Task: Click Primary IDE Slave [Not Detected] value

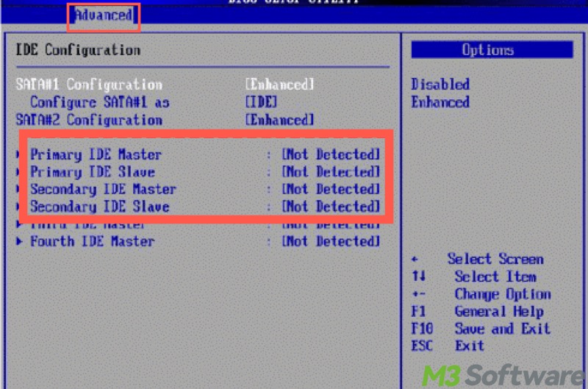Action: click(331, 172)
